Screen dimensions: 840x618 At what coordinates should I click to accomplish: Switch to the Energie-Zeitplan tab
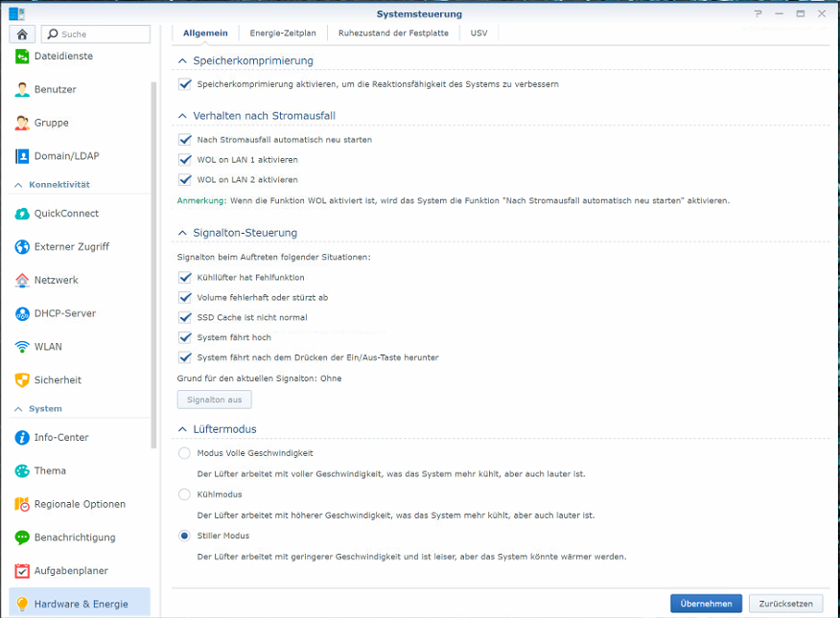tap(283, 33)
